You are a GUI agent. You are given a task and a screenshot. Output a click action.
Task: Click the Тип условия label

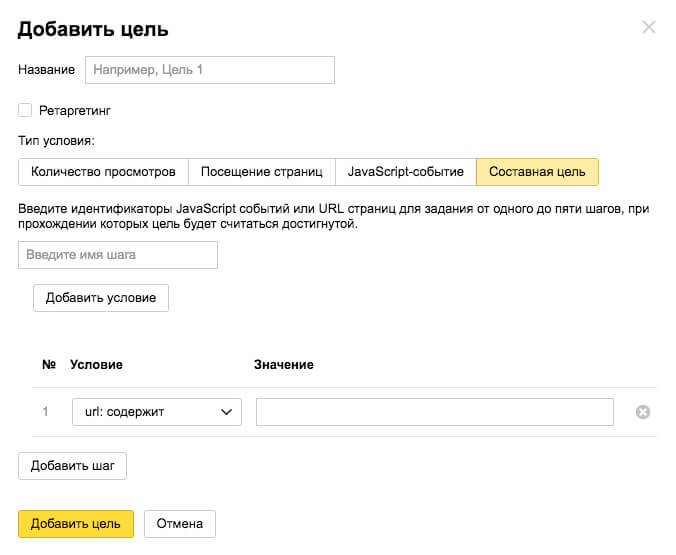click(56, 141)
